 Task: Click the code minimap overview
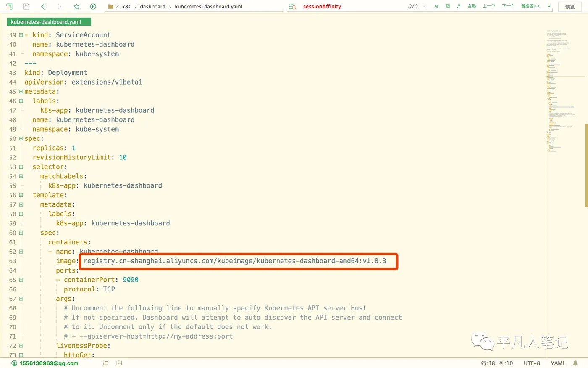click(565, 90)
